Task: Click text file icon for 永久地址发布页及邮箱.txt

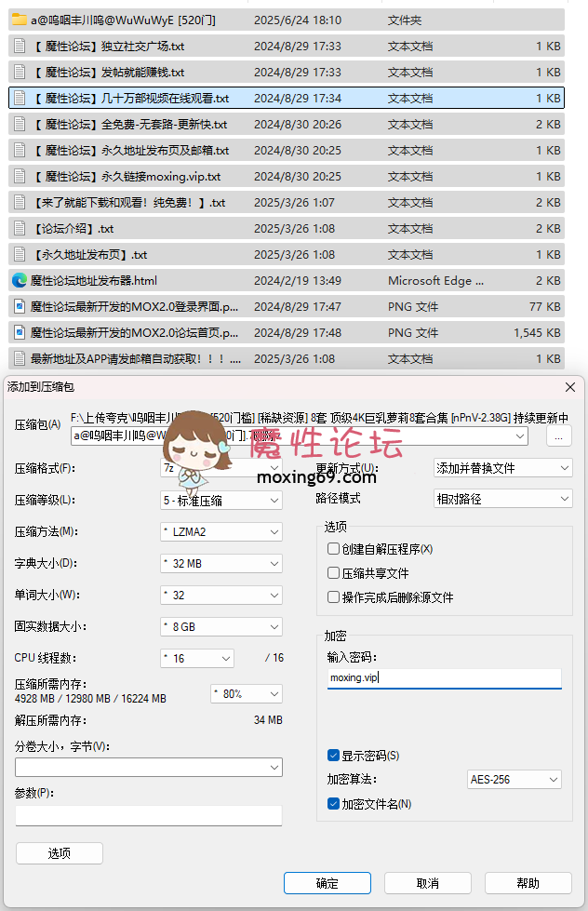Action: pyautogui.click(x=20, y=151)
